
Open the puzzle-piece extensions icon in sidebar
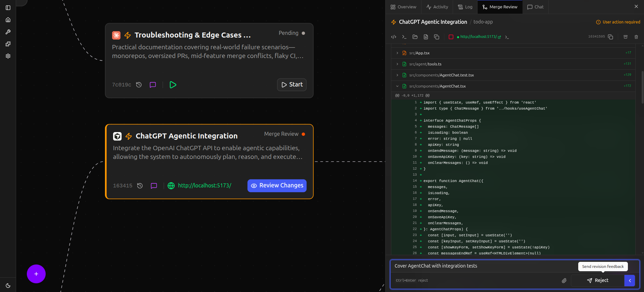click(8, 44)
